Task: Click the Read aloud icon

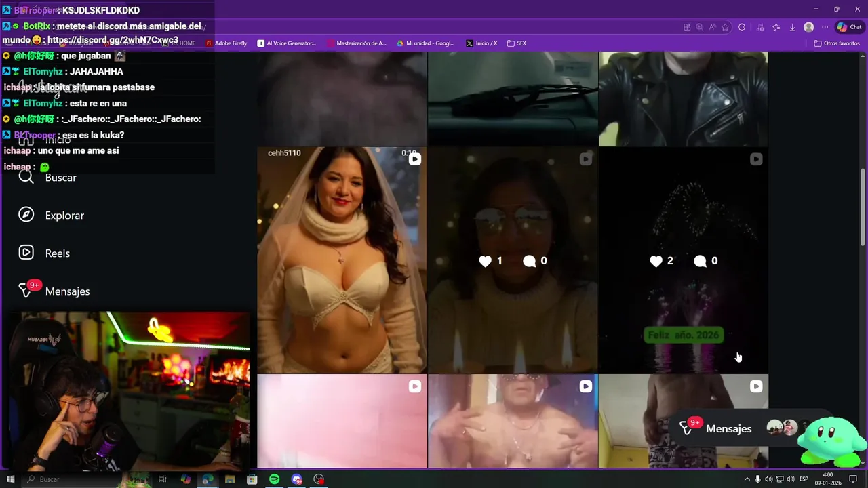Action: [712, 27]
